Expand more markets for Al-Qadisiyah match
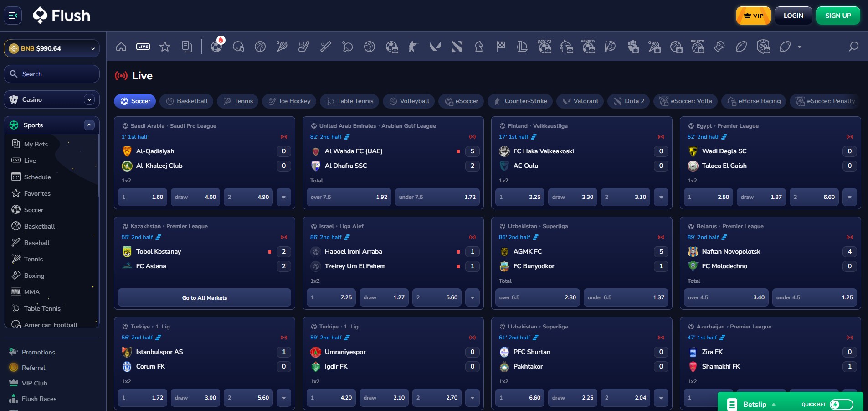Image resolution: width=868 pixels, height=411 pixels. 284,197
